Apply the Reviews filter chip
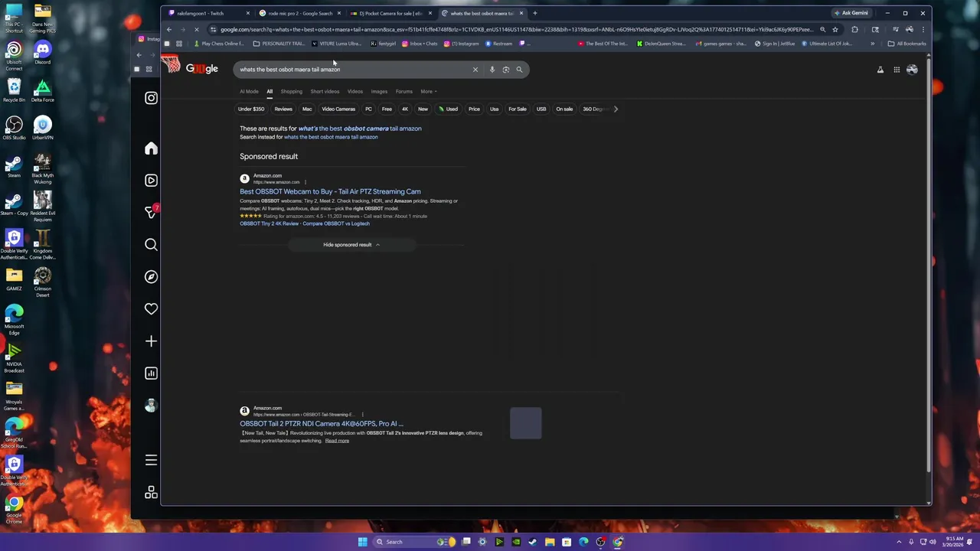Viewport: 980px width, 551px height. [x=283, y=109]
